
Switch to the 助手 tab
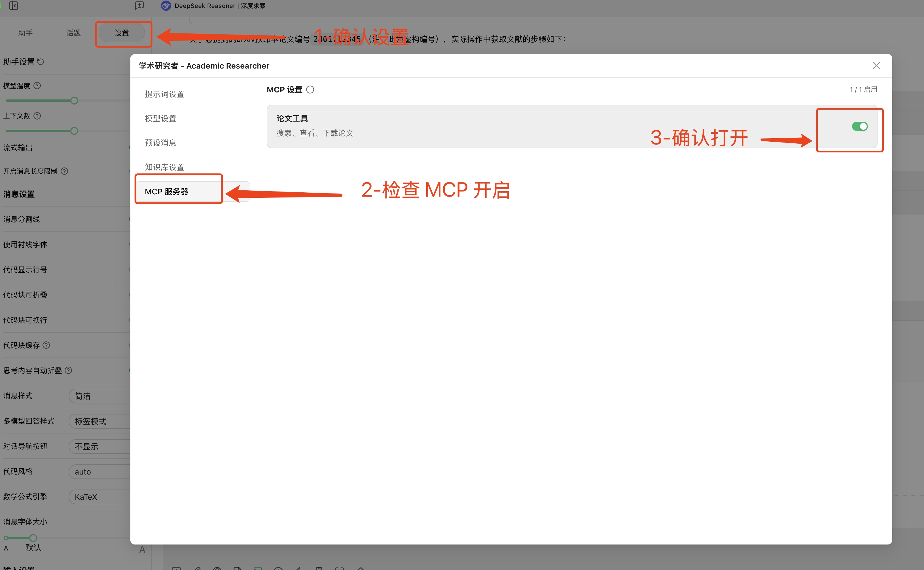click(x=25, y=33)
